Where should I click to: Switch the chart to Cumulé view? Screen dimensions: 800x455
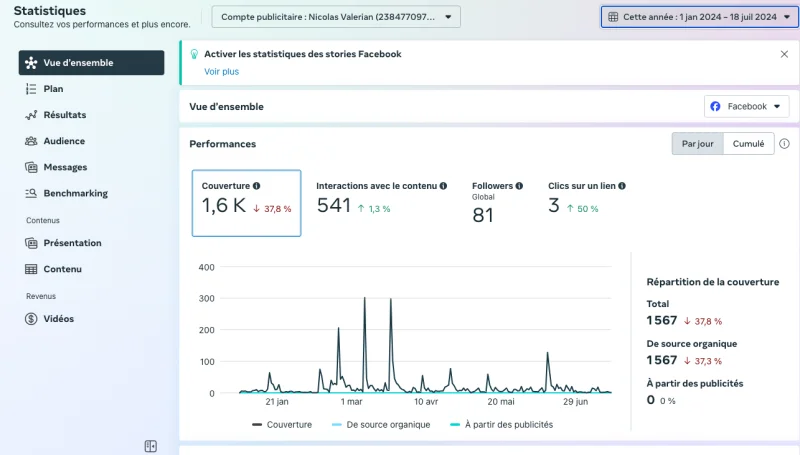click(x=748, y=144)
